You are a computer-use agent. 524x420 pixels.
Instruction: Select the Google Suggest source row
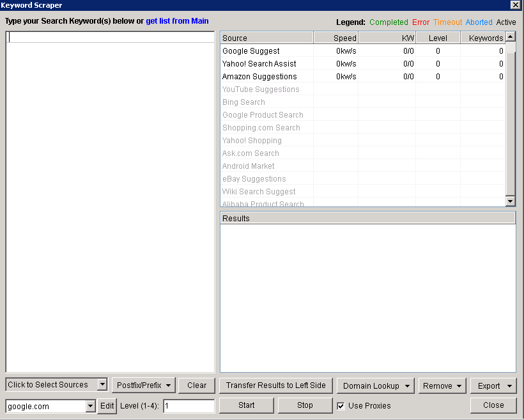click(x=363, y=51)
